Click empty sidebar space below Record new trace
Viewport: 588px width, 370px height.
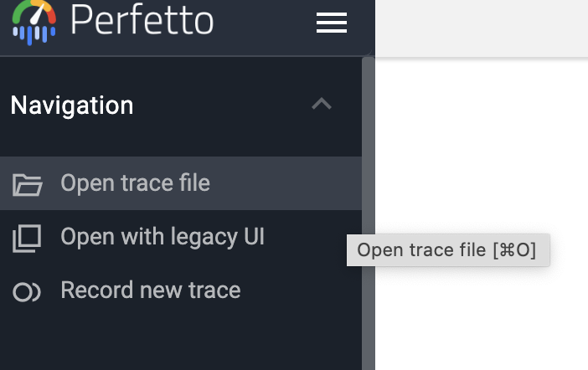point(168,339)
